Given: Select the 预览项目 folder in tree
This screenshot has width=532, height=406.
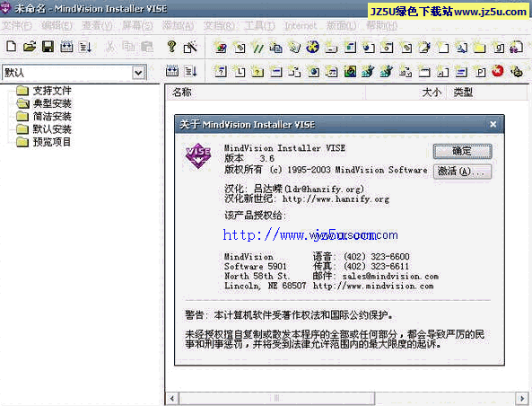Looking at the screenshot, I should (52, 142).
